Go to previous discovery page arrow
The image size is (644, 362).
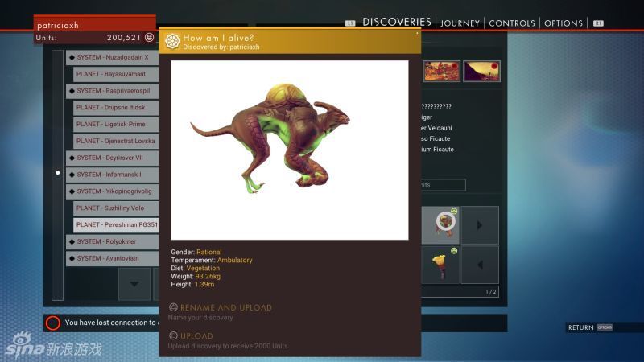(480, 265)
